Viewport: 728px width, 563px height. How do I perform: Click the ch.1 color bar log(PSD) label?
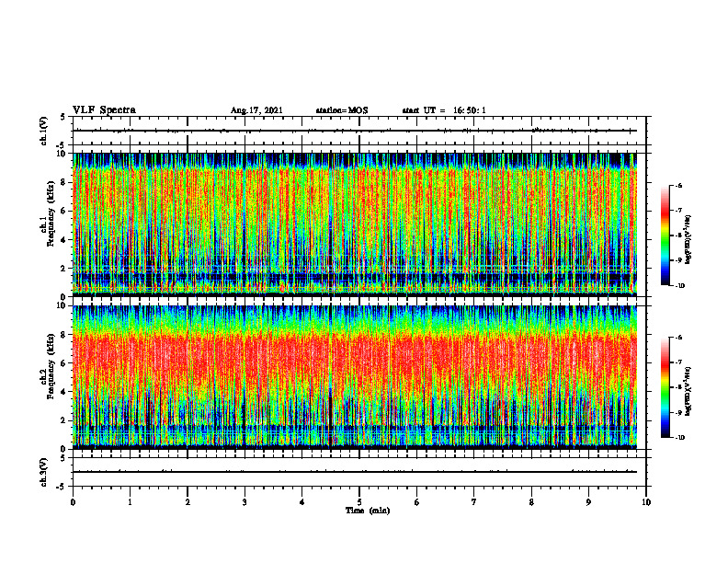pos(688,240)
